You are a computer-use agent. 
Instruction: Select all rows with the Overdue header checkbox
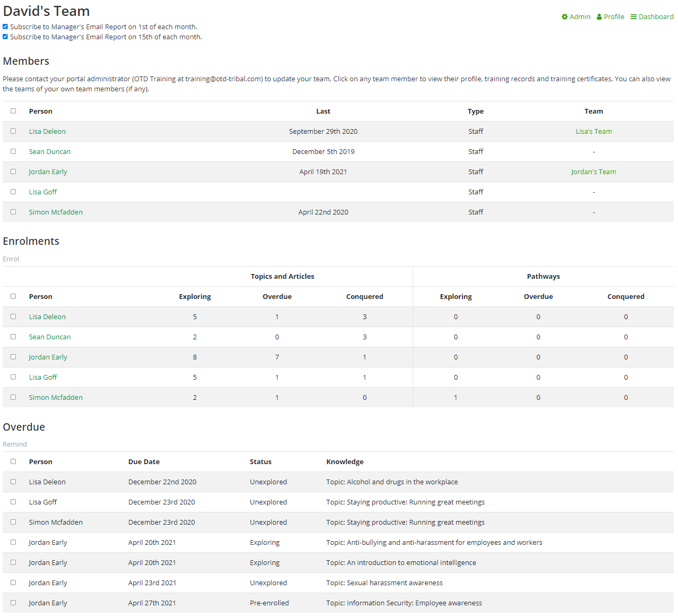[13, 461]
